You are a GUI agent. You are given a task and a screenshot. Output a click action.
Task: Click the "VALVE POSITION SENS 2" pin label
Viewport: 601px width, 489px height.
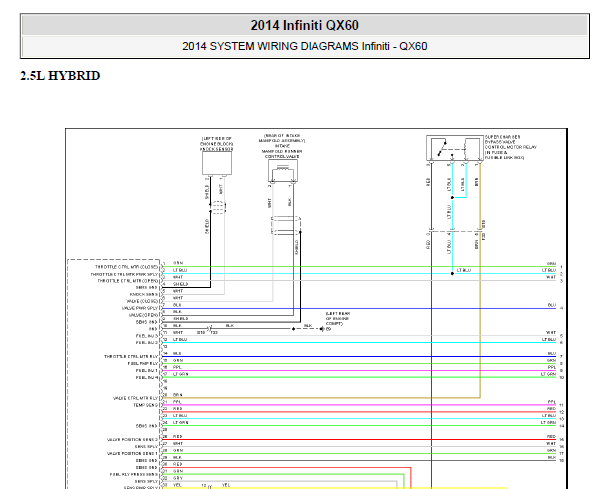click(x=132, y=440)
